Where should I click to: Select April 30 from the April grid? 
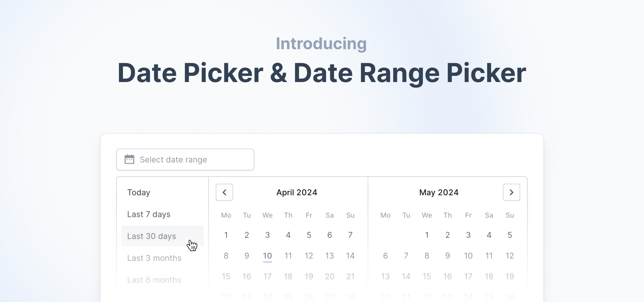247,301
